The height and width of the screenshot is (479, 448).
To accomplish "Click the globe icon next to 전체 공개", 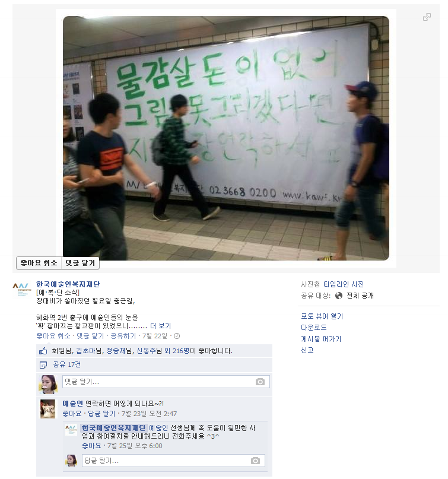I will click(339, 296).
